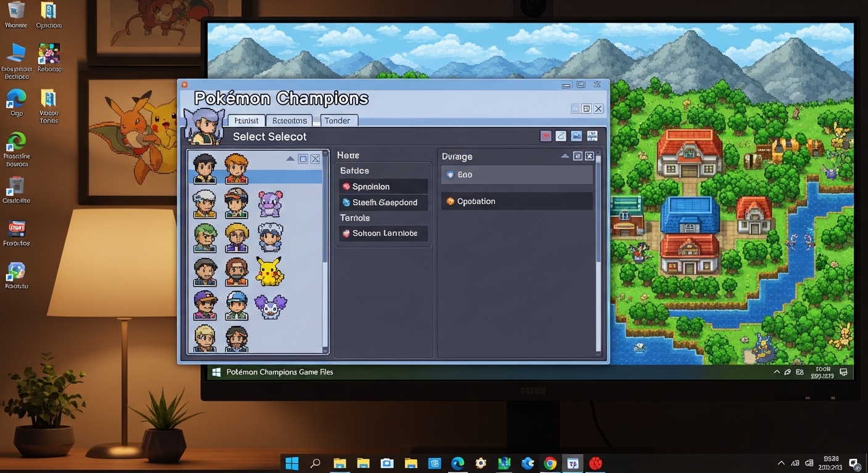Click the badge icon beside Eao entry
This screenshot has height=473, width=868.
(x=450, y=174)
